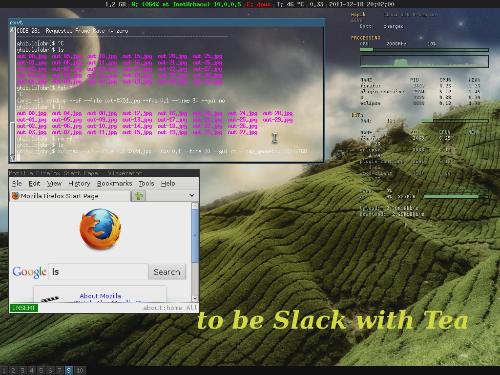The image size is (500, 375).
Task: Open the View menu
Action: tap(54, 183)
